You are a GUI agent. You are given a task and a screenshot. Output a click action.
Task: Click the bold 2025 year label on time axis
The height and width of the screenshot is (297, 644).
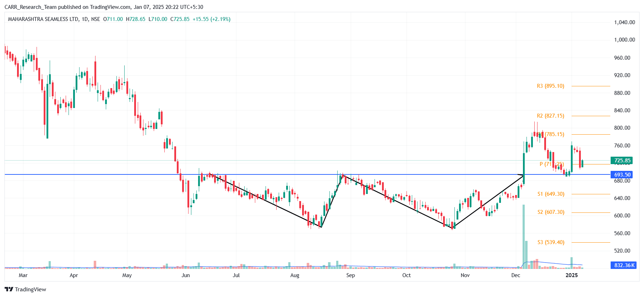click(x=572, y=275)
